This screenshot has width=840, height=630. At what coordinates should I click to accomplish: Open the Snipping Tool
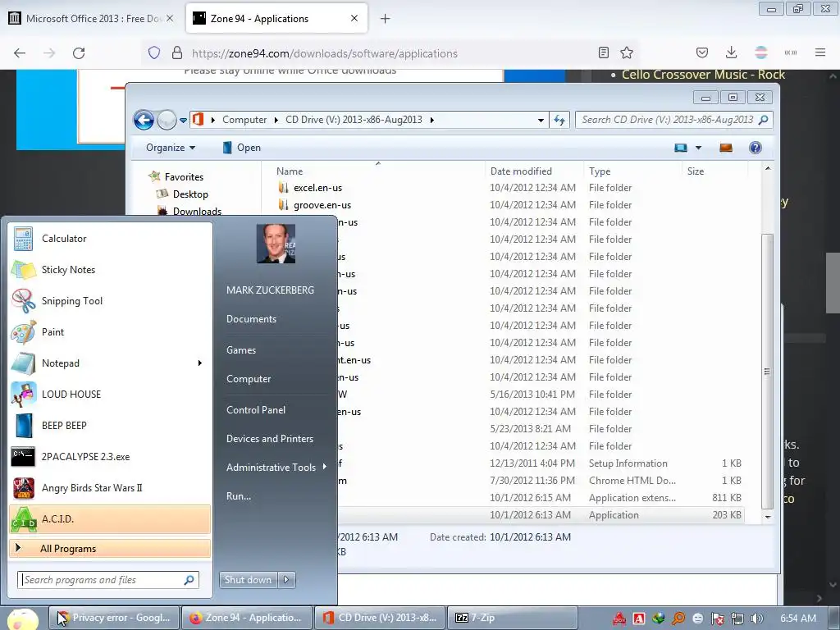(110, 300)
